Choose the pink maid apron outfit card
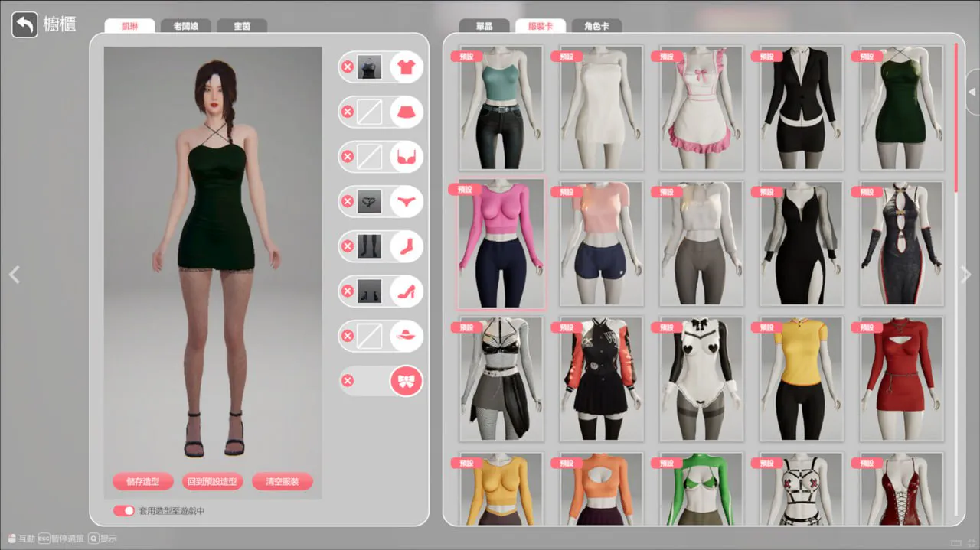The height and width of the screenshot is (550, 980). pos(701,108)
